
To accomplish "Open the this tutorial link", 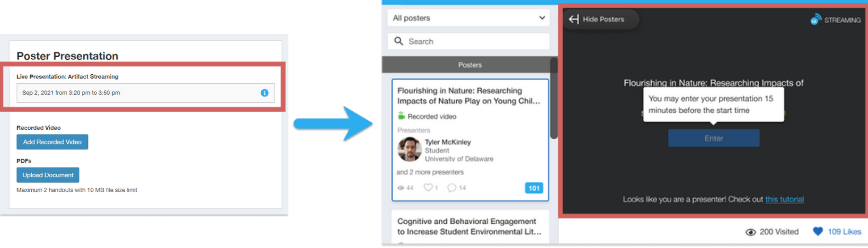I will point(784,199).
